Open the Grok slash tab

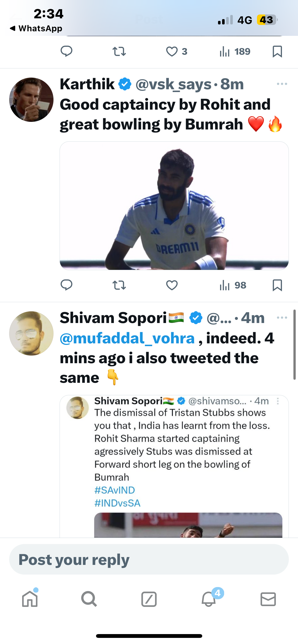[x=149, y=599]
